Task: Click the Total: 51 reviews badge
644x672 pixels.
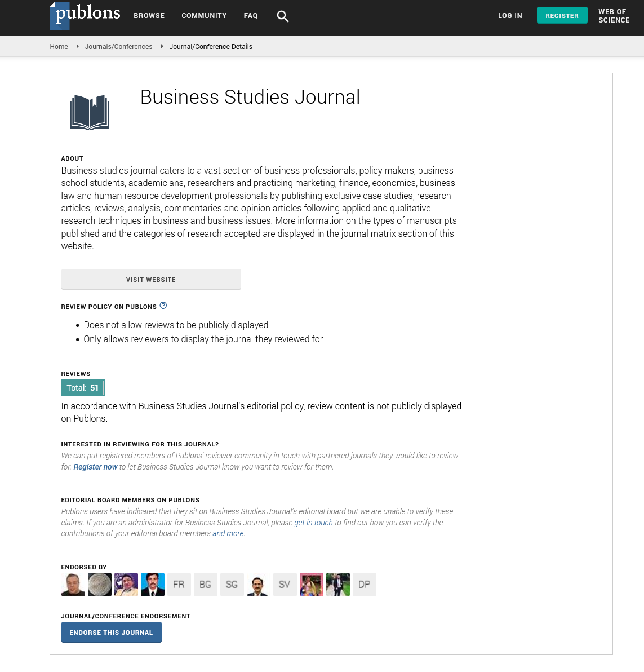Action: (83, 388)
